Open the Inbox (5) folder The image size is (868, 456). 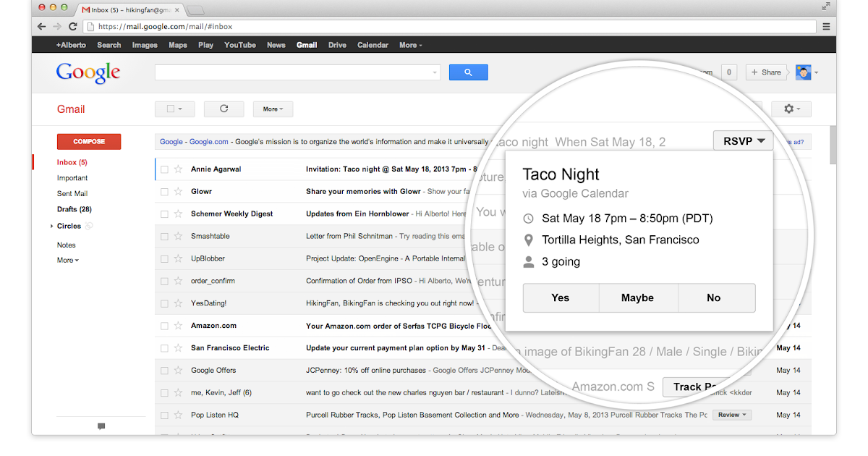(x=72, y=162)
